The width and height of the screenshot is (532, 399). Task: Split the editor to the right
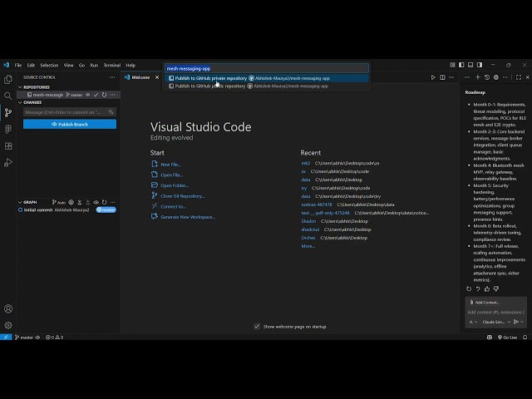point(442,77)
